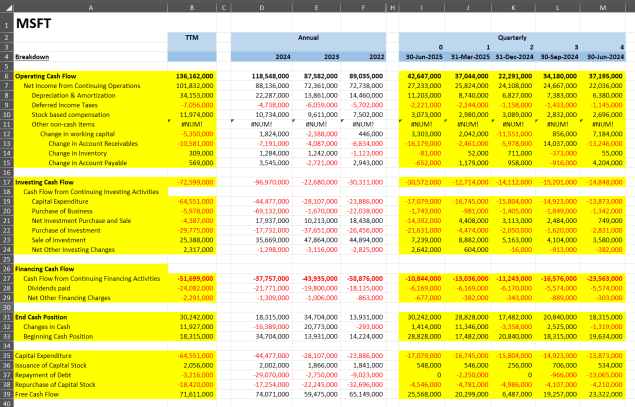Select column K header
The width and height of the screenshot is (635, 407).
513,7
